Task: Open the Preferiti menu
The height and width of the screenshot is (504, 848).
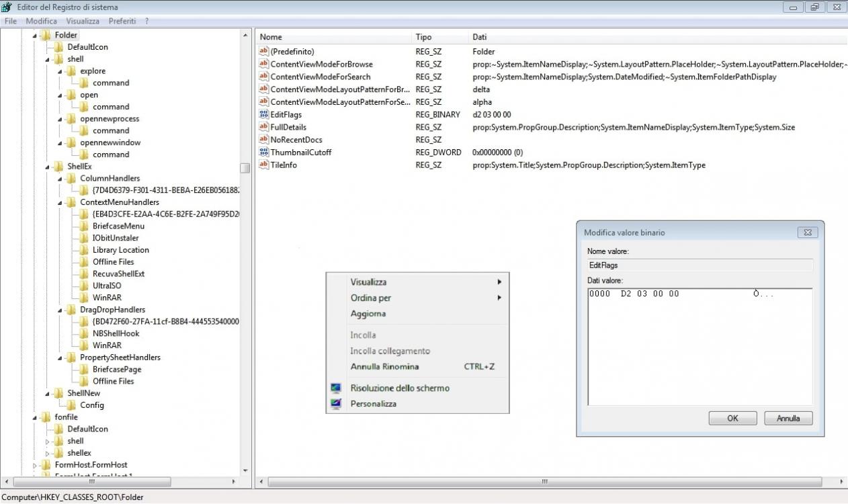Action: click(x=122, y=21)
